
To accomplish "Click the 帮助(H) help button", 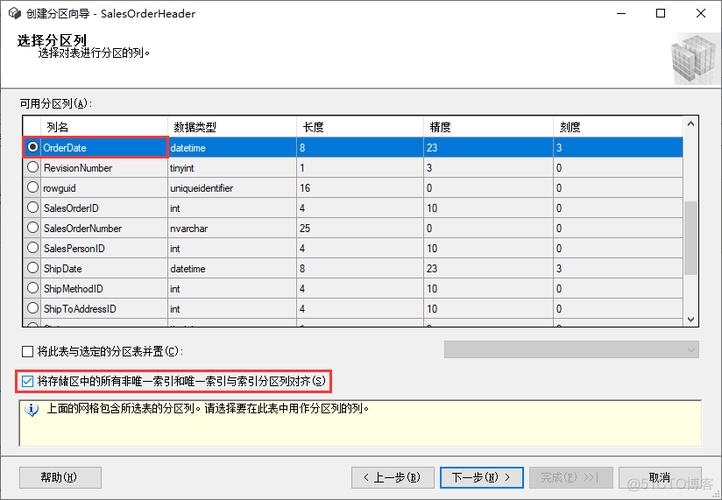I will tap(60, 477).
